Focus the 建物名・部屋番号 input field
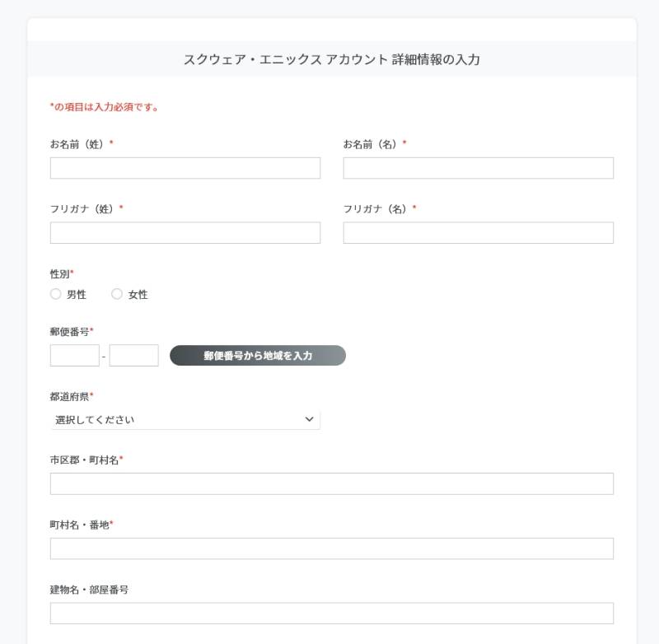The image size is (659, 644). point(332,614)
